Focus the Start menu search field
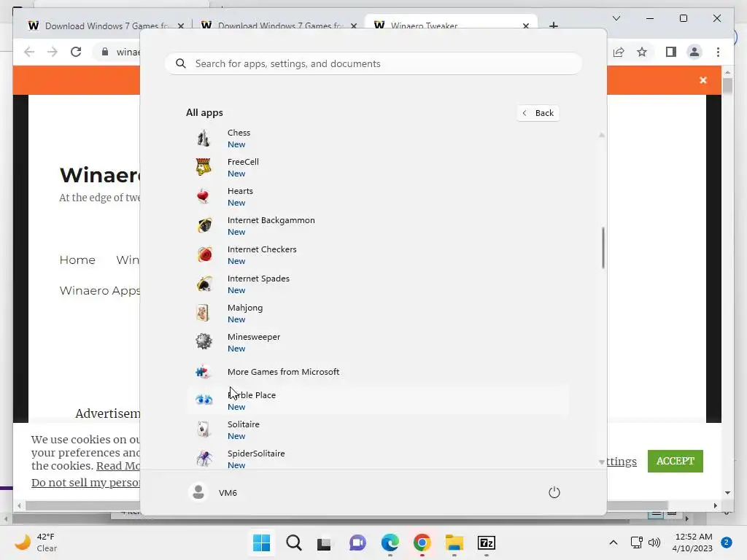 click(373, 64)
